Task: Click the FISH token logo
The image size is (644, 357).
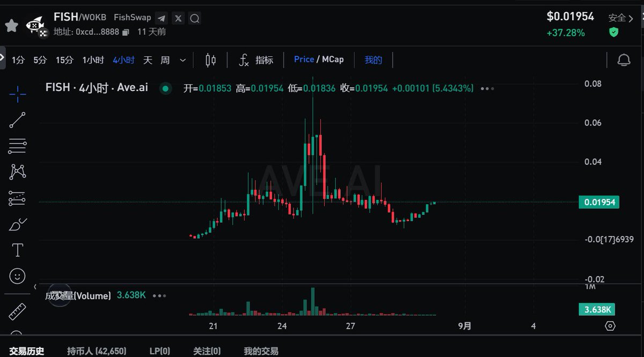Action: tap(36, 26)
